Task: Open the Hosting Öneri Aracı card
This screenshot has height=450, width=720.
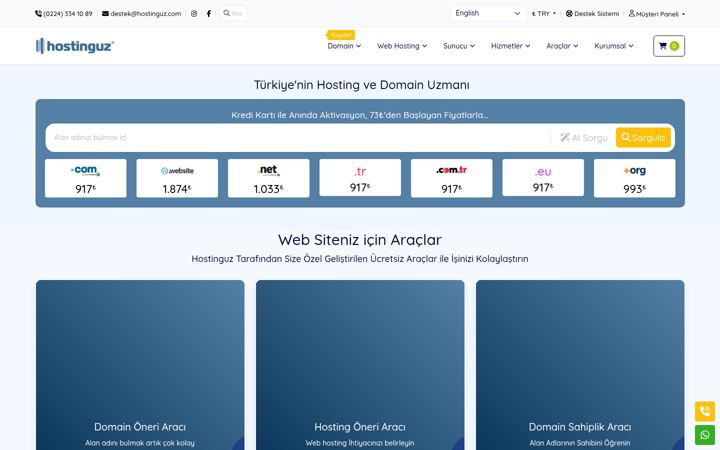Action: (x=360, y=365)
